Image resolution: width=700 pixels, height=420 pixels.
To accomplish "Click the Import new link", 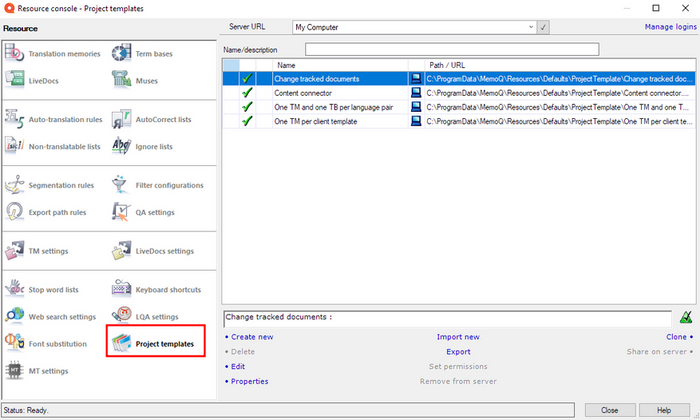I will [458, 337].
